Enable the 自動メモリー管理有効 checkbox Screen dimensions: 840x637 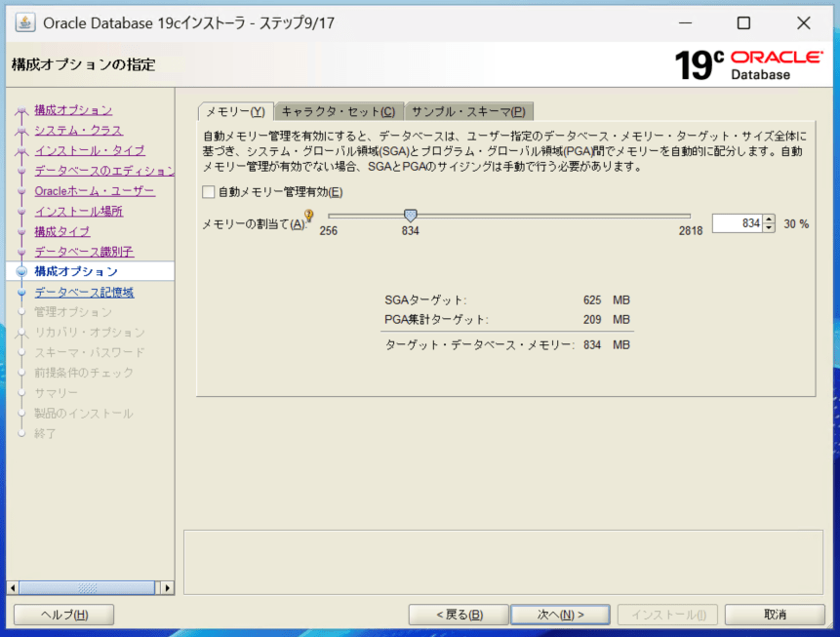(x=208, y=192)
